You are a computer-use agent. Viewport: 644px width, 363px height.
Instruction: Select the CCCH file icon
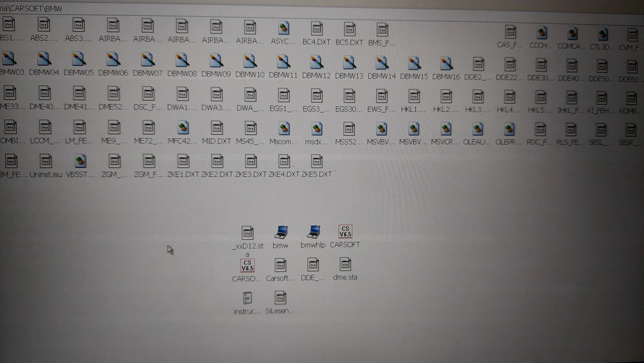tap(541, 33)
